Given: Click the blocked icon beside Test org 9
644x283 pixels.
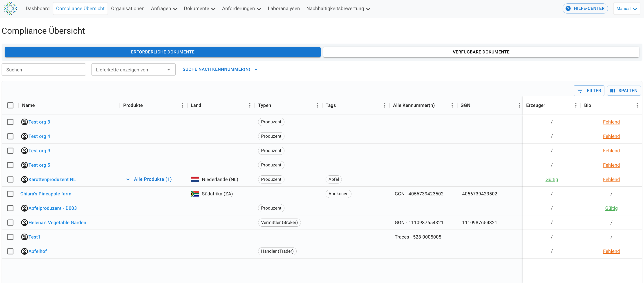Looking at the screenshot, I should pyautogui.click(x=24, y=151).
